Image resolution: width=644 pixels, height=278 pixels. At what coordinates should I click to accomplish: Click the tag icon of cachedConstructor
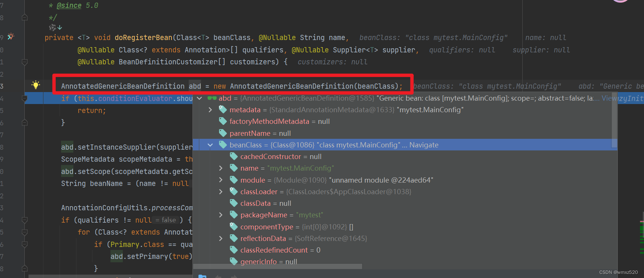[x=234, y=156]
